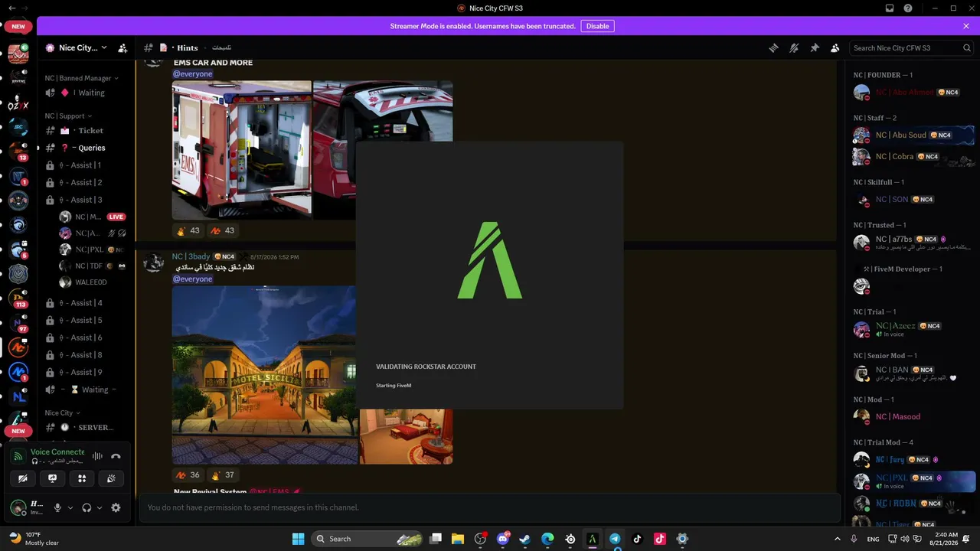Toggle notification settings bell in header
Viewport: 980px width, 551px height.
pos(794,47)
